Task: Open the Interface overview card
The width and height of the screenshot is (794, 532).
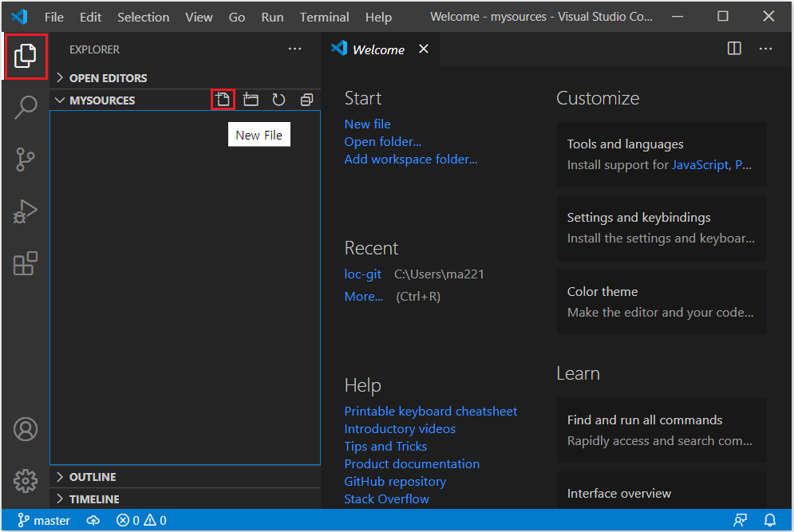Action: pyautogui.click(x=662, y=491)
